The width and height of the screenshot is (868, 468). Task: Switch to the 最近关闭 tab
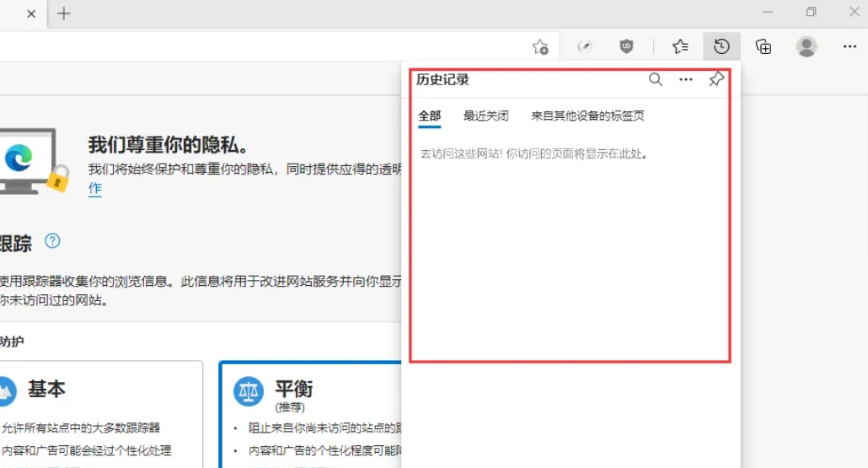(x=485, y=116)
